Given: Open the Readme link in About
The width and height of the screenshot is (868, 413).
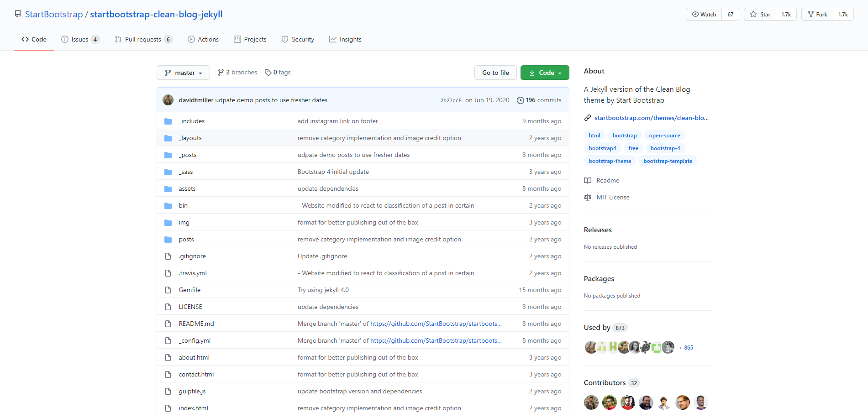Looking at the screenshot, I should coord(602,180).
